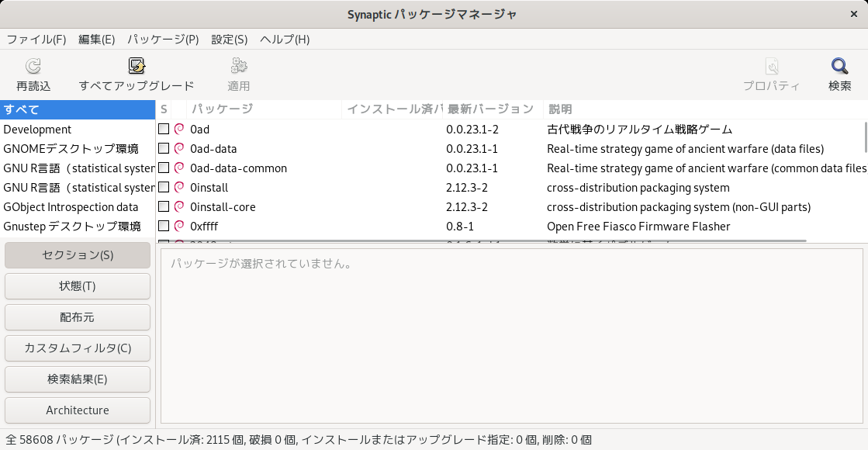Open the 設定(S) menu

[229, 40]
